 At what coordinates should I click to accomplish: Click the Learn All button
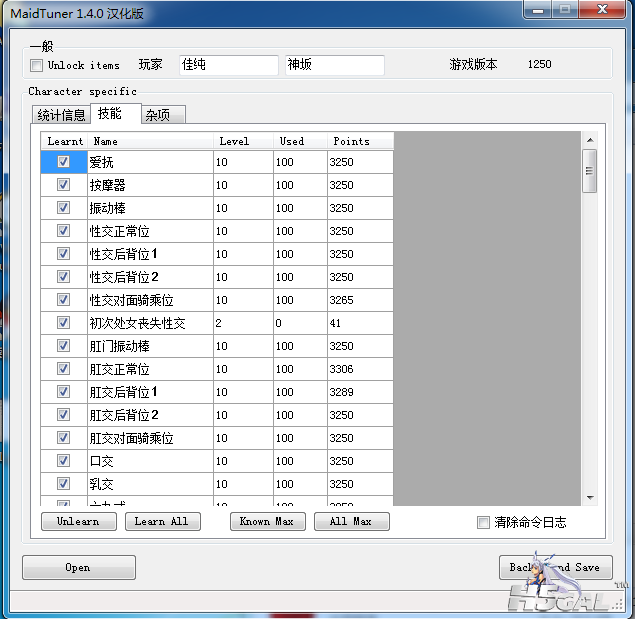[162, 521]
